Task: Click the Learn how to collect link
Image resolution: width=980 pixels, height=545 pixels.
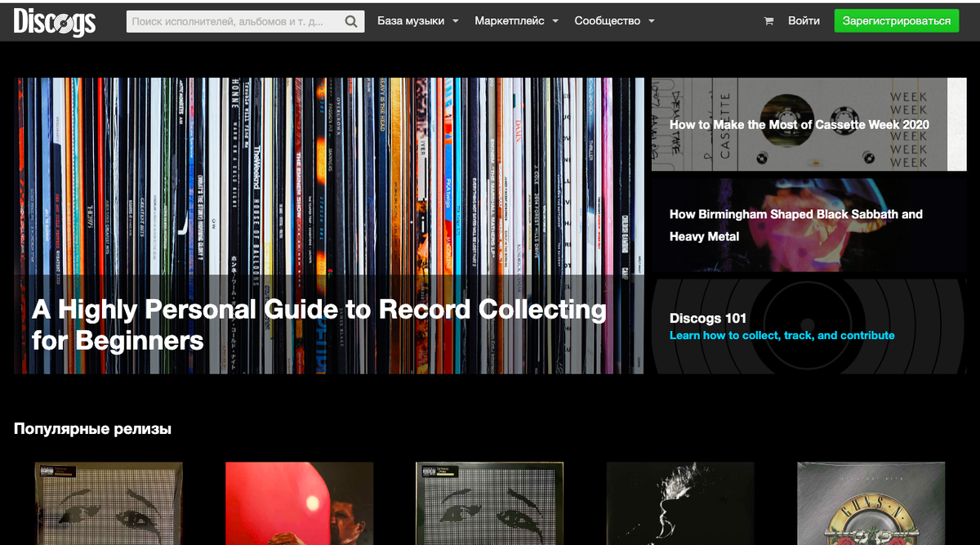Action: pos(782,335)
